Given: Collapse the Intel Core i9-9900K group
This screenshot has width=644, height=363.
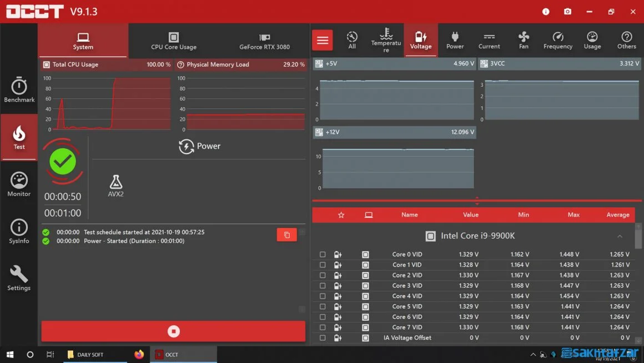Looking at the screenshot, I should pyautogui.click(x=620, y=236).
